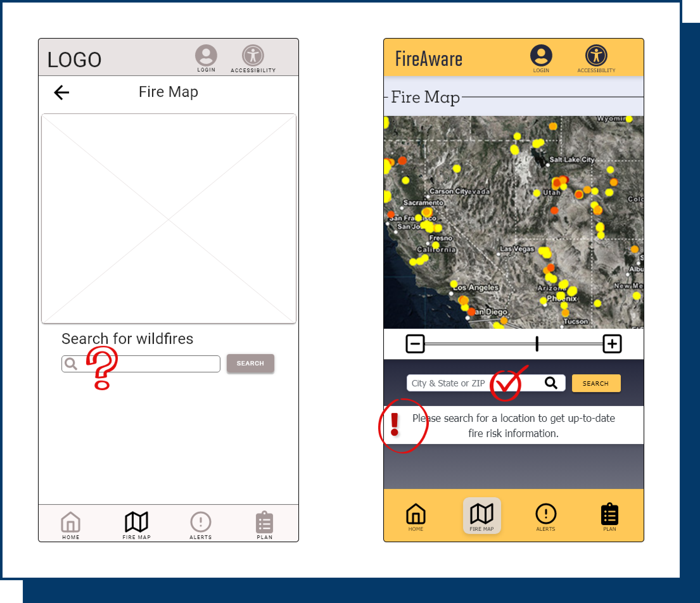Open wireframe Alerts tab at bottom

tap(201, 524)
